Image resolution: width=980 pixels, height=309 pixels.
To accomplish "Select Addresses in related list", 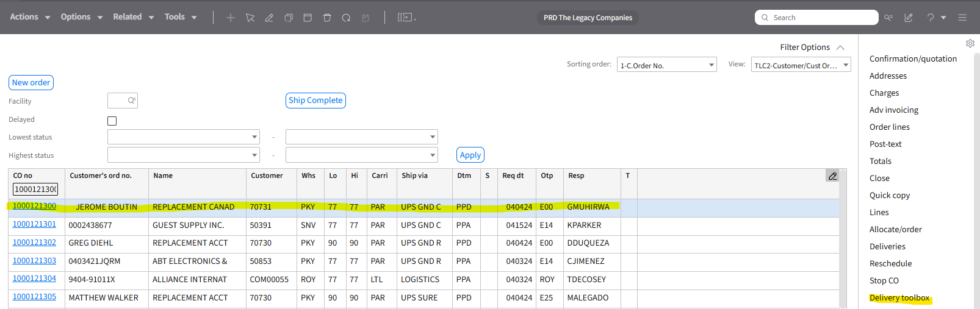I will point(888,76).
